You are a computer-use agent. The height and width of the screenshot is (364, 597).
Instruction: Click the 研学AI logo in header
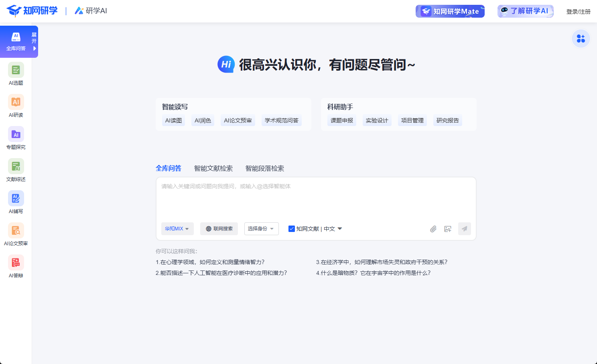91,11
